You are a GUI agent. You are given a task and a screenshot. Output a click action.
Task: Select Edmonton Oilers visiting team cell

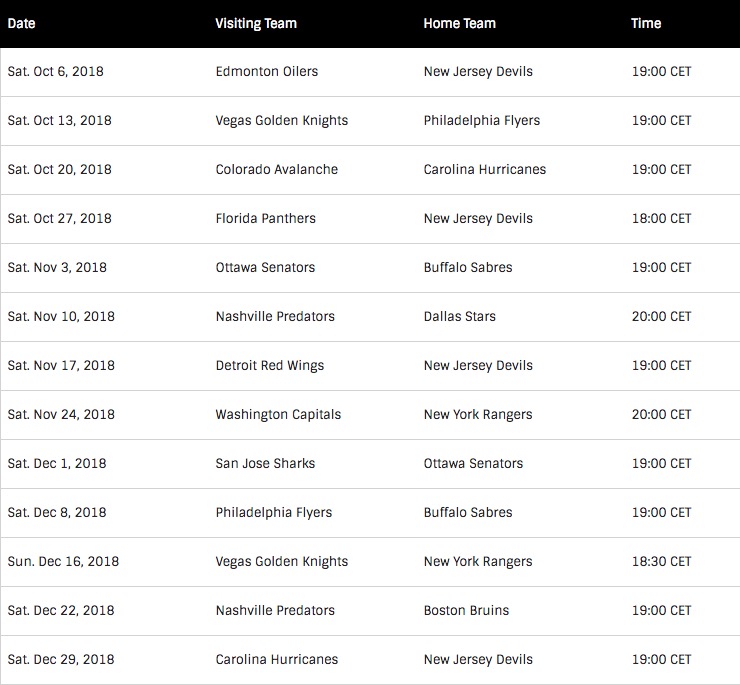(x=267, y=71)
